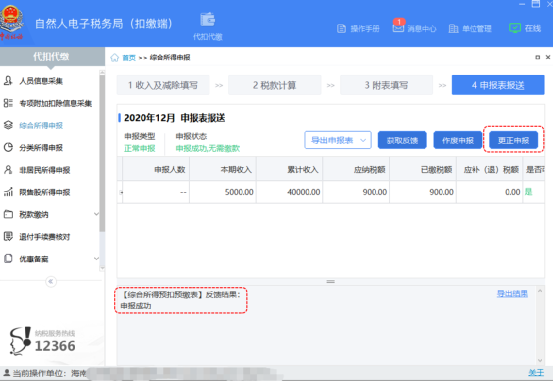Click the 导出结果 link
This screenshot has width=553, height=381.
[512, 294]
